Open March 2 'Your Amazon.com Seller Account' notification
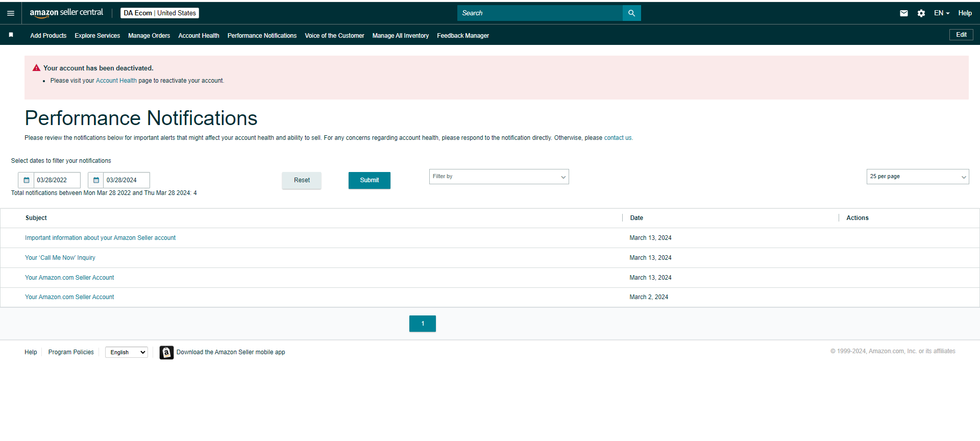Screen dimensions: 980x441 [69, 297]
